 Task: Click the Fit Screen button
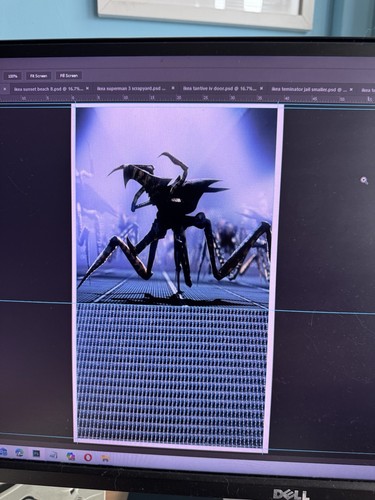(39, 76)
